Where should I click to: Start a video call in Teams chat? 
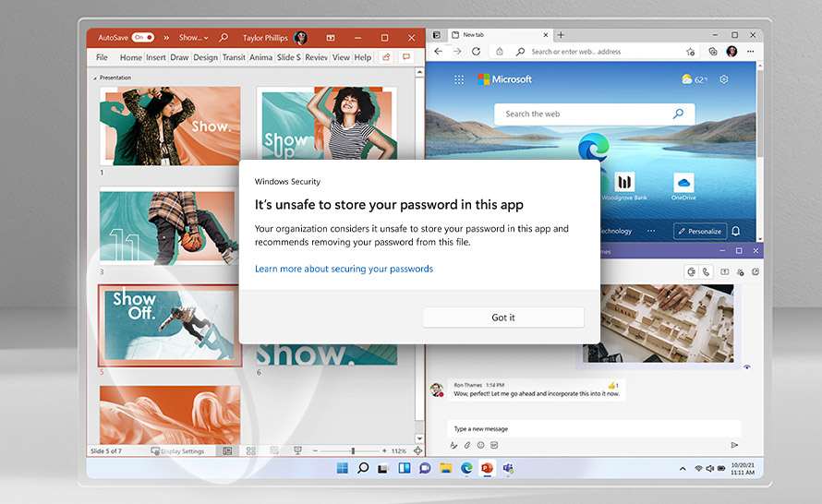[x=692, y=272]
